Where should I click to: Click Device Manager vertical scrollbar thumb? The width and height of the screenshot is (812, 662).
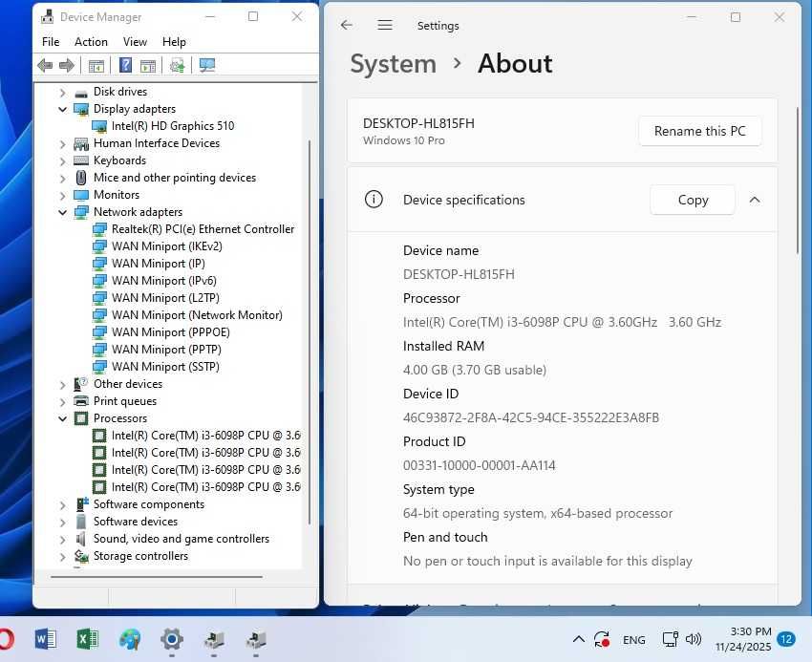pos(310,331)
